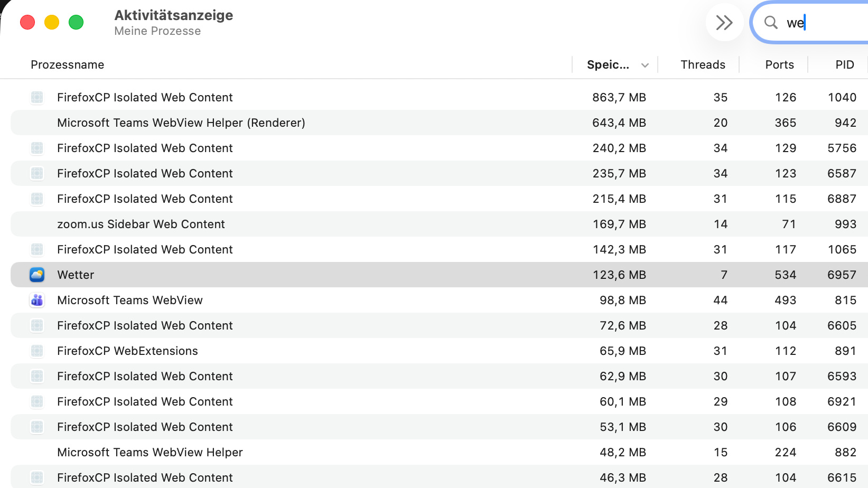This screenshot has width=868, height=488.
Task: Click the ports value "534" in Wetter row
Action: click(786, 275)
